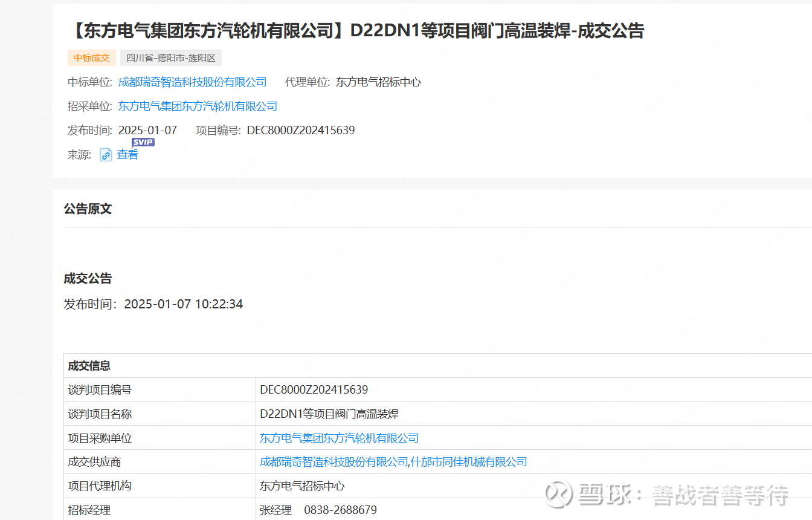Click timestamp 2025-01-07 10:22:34

(184, 304)
